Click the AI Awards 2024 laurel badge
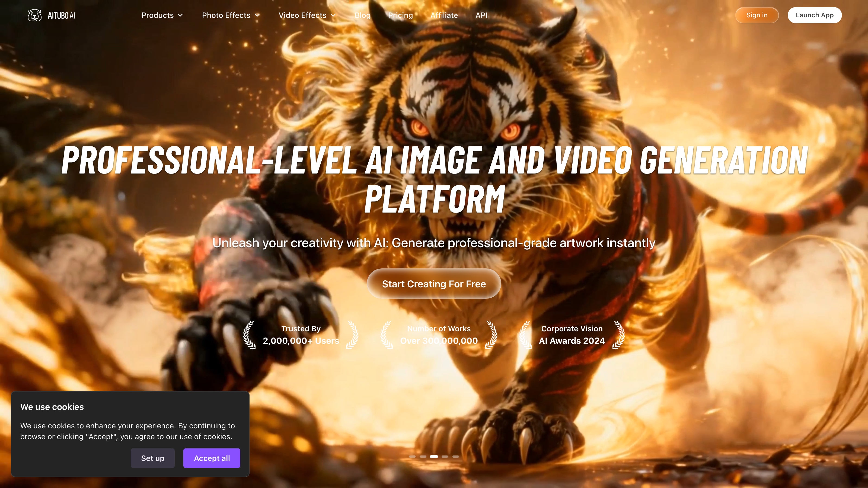The height and width of the screenshot is (488, 868). [x=572, y=335]
